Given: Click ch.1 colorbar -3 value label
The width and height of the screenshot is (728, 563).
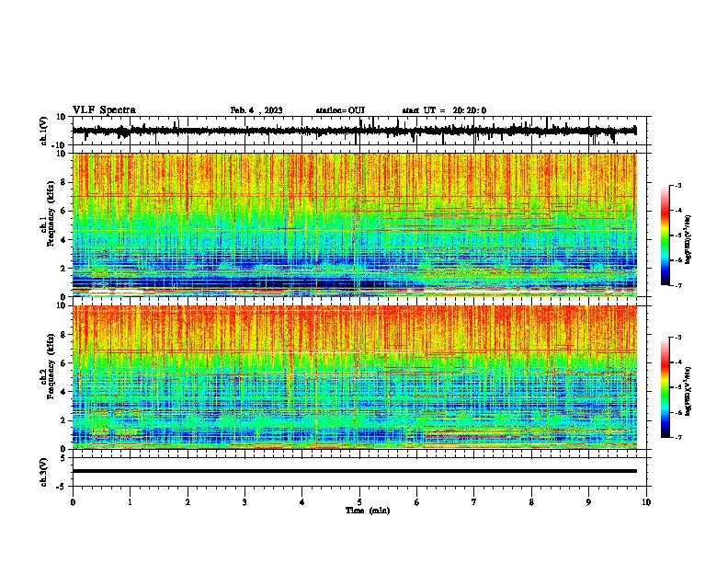Looking at the screenshot, I should tap(677, 185).
